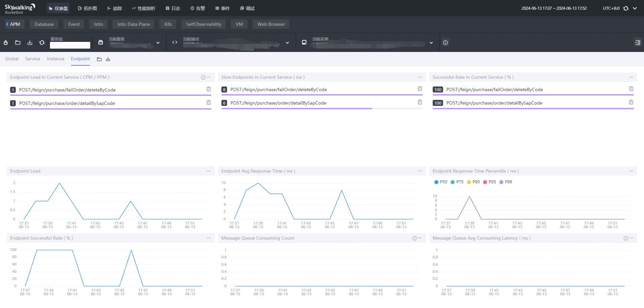
Task: Expand the 当前端点 current endpoint dropdown
Action: [x=287, y=43]
